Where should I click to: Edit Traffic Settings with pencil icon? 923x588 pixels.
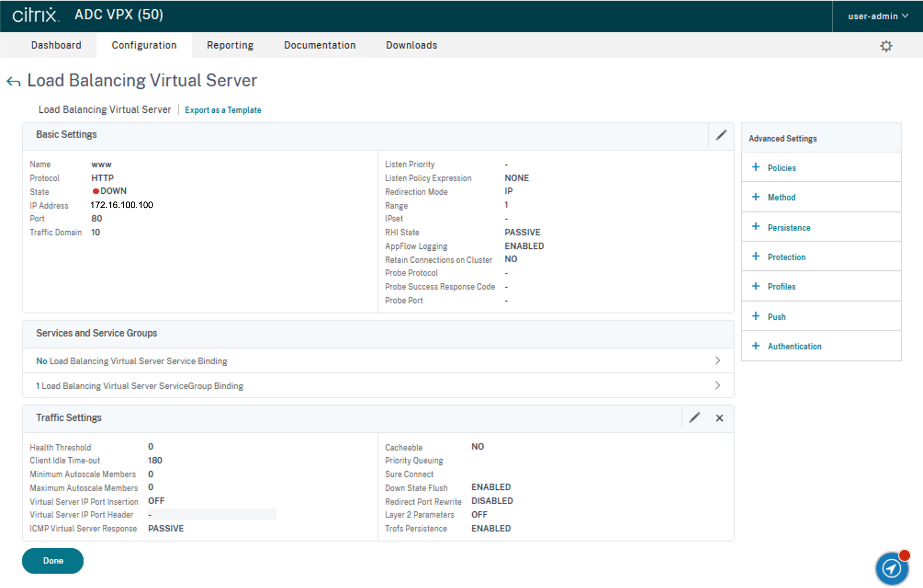click(x=695, y=418)
